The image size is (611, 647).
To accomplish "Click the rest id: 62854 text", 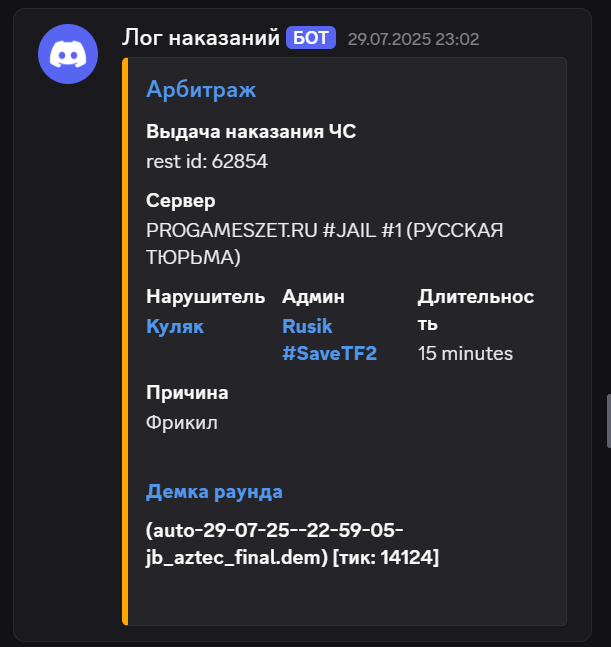I will (207, 161).
